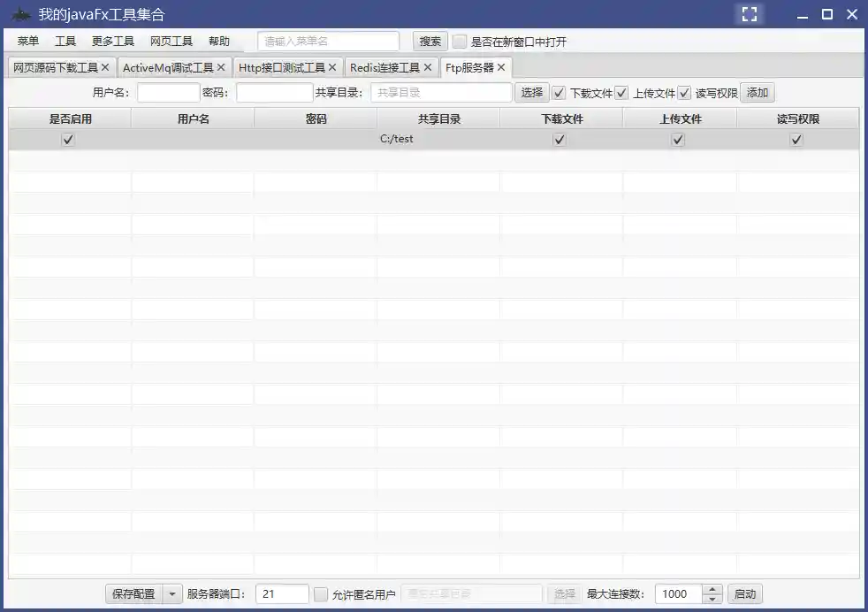This screenshot has width=868, height=612.
Task: Click the up arrow of the 最大连接数 spinner
Action: pyautogui.click(x=712, y=589)
